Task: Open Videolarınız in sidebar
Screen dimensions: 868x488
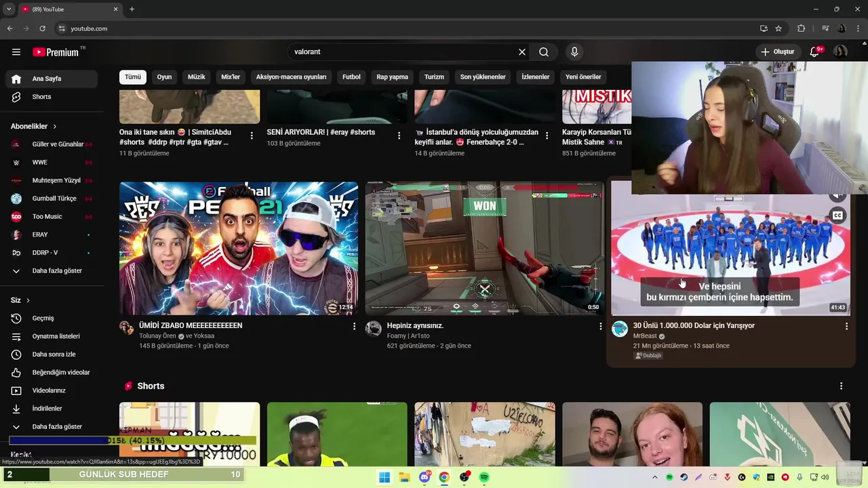Action: point(52,390)
